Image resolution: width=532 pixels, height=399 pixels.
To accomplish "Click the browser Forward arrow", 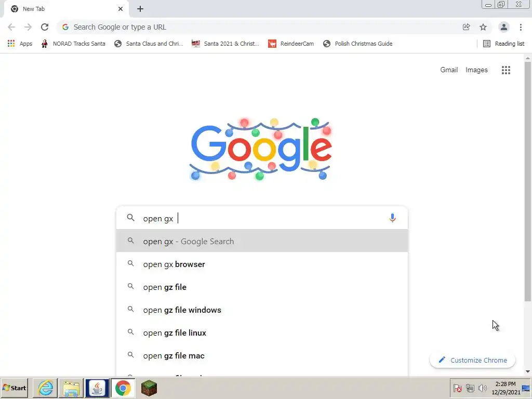I will click(28, 27).
